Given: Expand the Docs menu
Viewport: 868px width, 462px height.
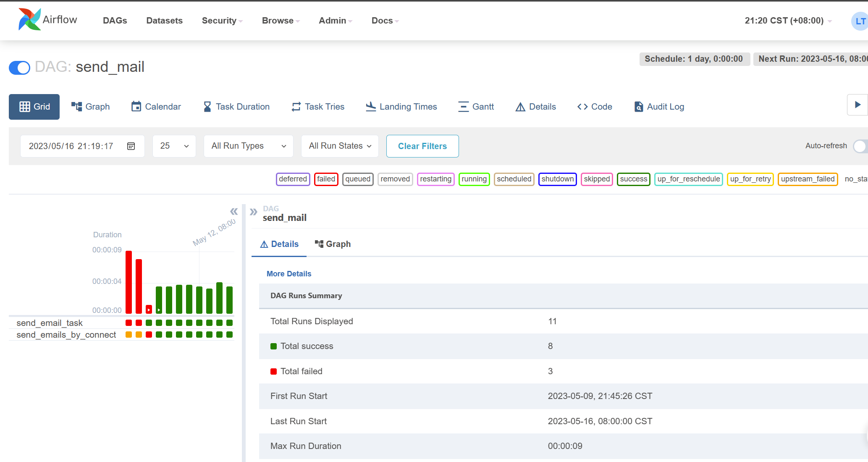Looking at the screenshot, I should coord(385,21).
